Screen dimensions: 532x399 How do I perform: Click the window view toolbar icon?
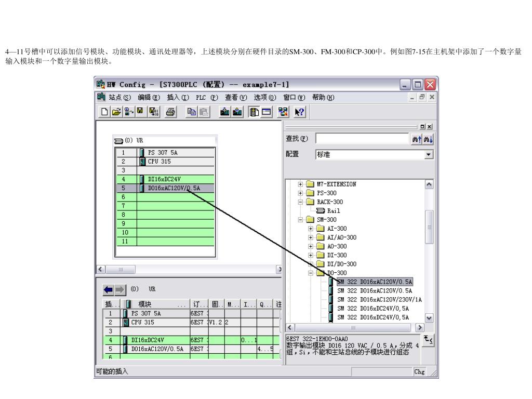coord(267,112)
